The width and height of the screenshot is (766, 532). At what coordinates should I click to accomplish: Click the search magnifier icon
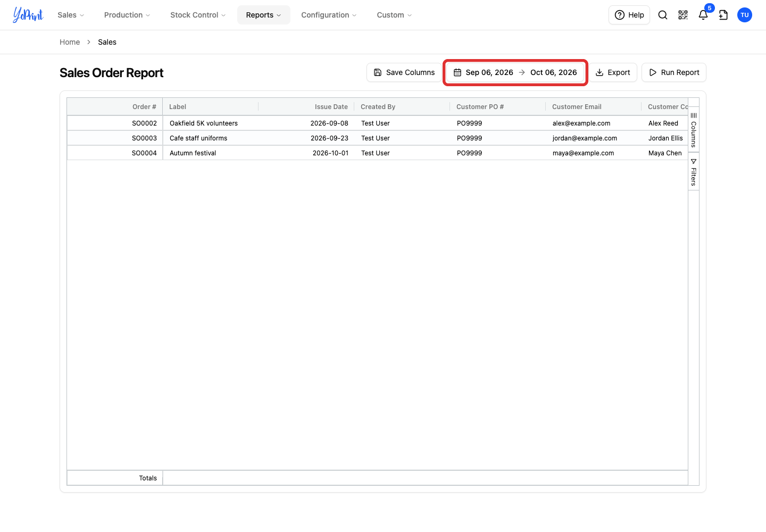tap(663, 15)
